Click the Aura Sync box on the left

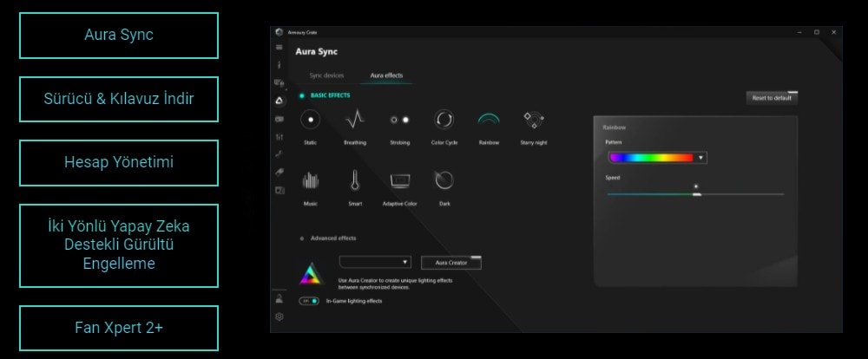pyautogui.click(x=119, y=36)
